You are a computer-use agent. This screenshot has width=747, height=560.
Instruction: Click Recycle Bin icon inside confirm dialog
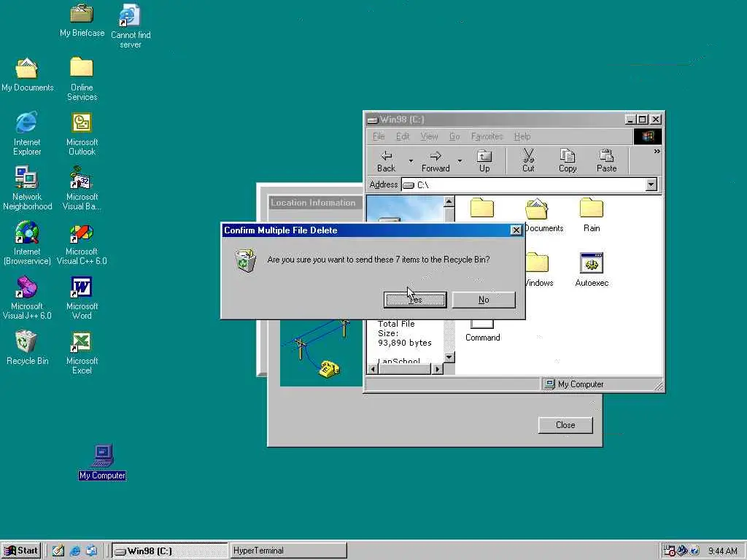tap(245, 260)
